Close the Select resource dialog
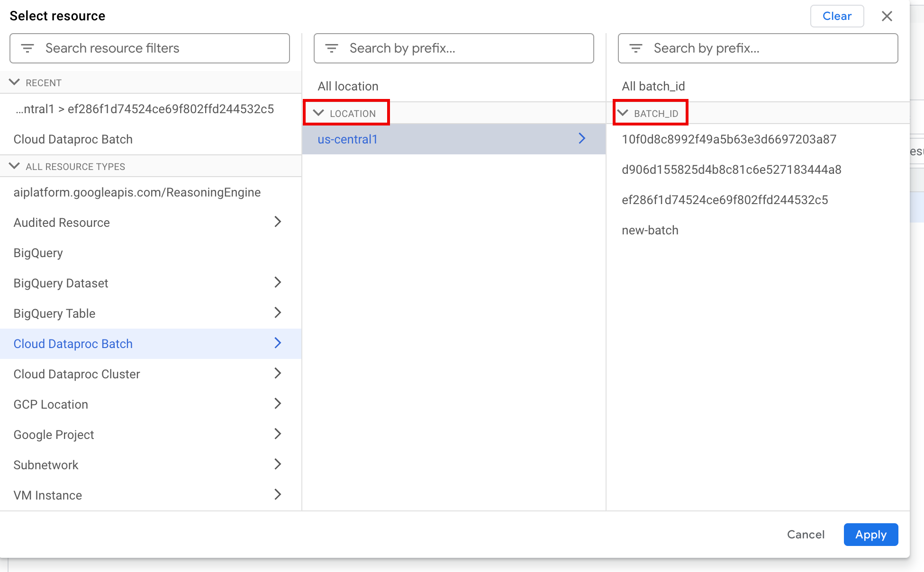This screenshot has height=572, width=924. point(887,16)
